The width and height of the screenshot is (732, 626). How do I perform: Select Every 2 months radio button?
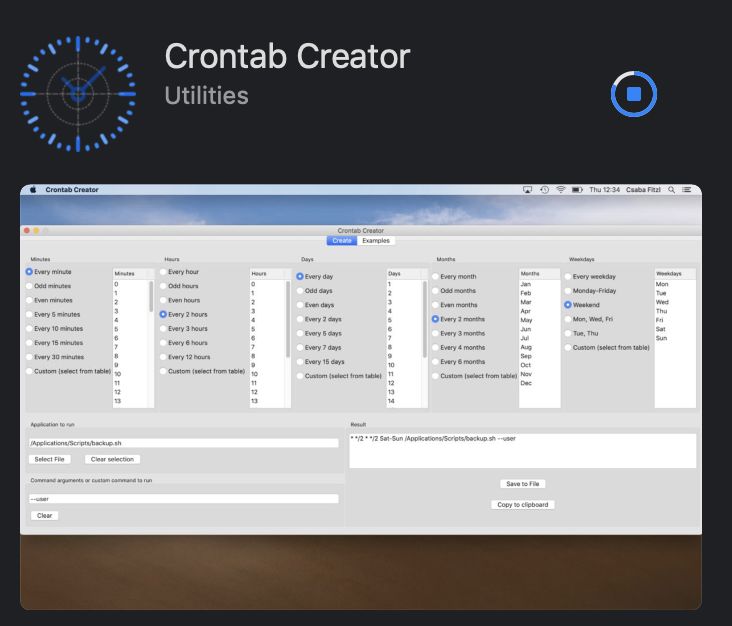pos(435,319)
